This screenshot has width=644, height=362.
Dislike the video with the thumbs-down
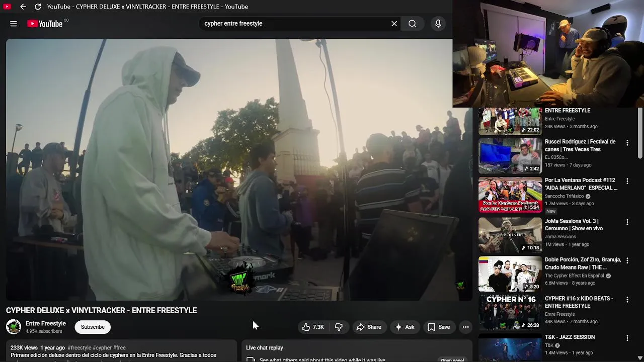339,327
